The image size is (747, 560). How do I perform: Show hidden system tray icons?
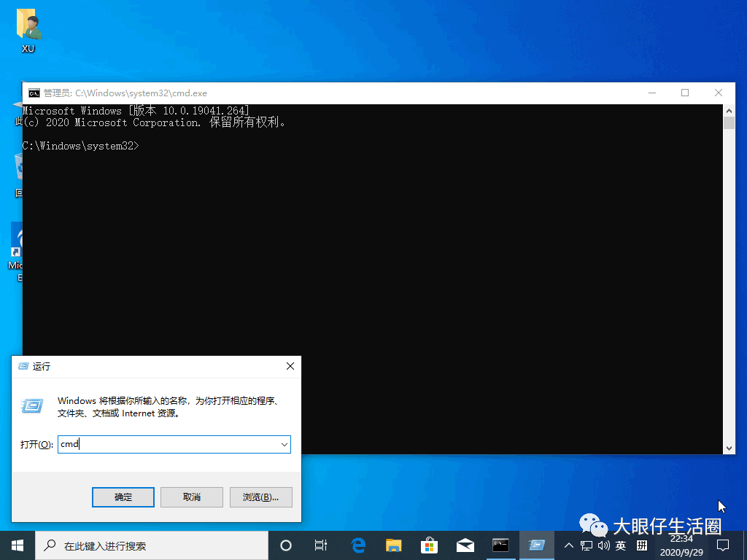pyautogui.click(x=569, y=545)
